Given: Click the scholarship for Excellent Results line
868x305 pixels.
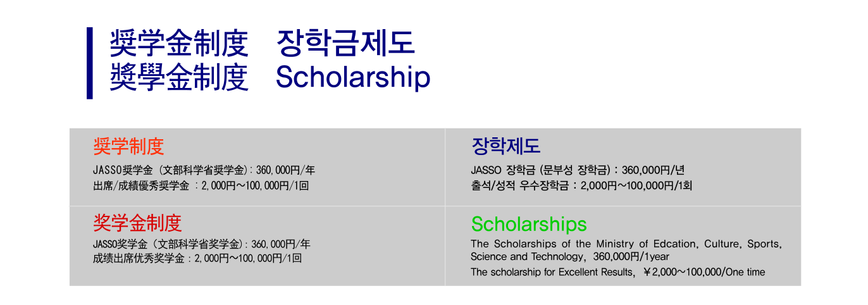Looking at the screenshot, I should click(x=618, y=272).
